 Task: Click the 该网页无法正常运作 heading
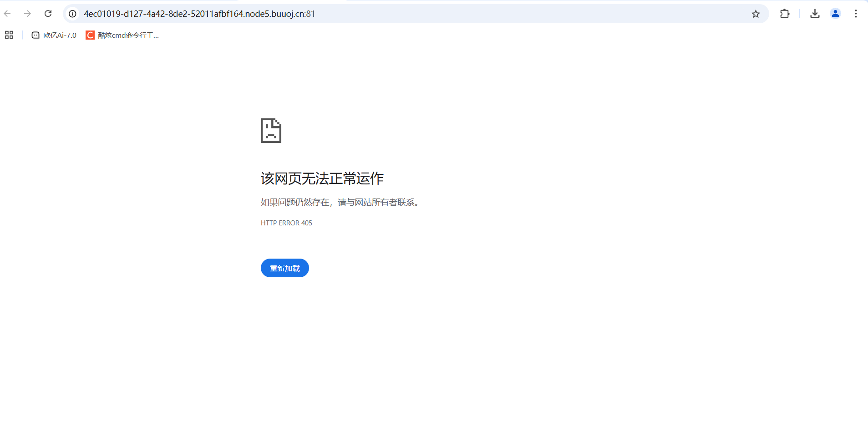click(322, 178)
